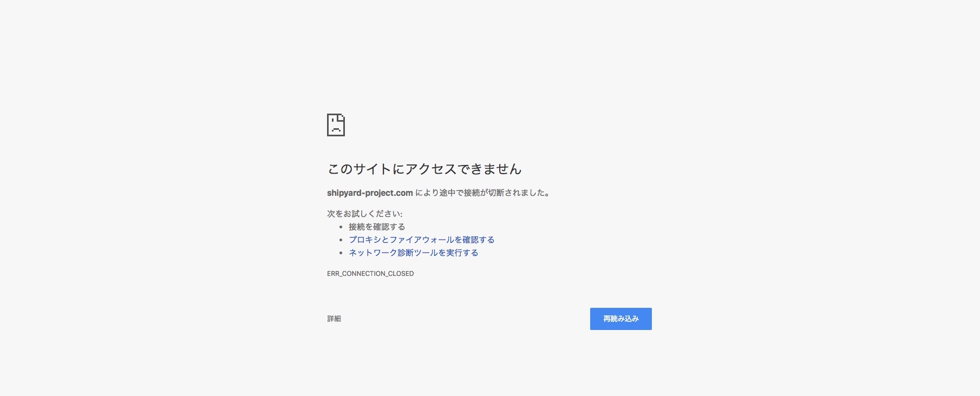Screen dimensions: 980x396
Task: Click the bold shipyard-project.com domain text
Action: 370,193
